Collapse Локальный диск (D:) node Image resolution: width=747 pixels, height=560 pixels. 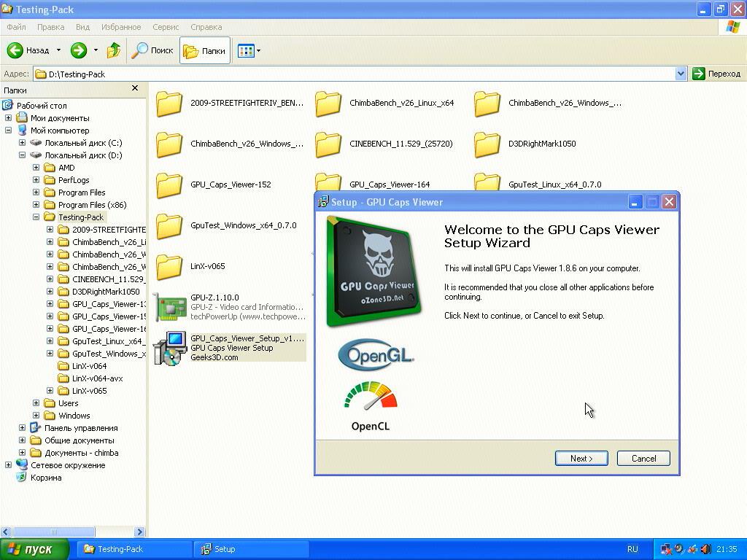pyautogui.click(x=22, y=155)
